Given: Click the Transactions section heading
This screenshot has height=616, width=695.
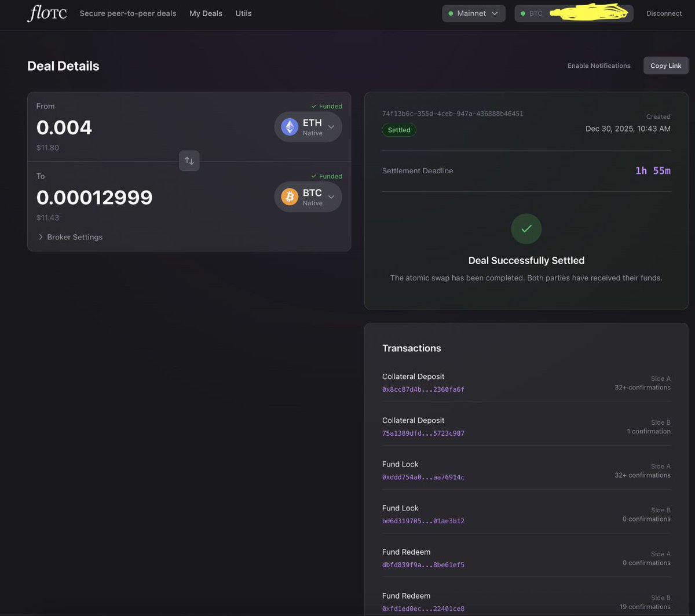Looking at the screenshot, I should (412, 348).
